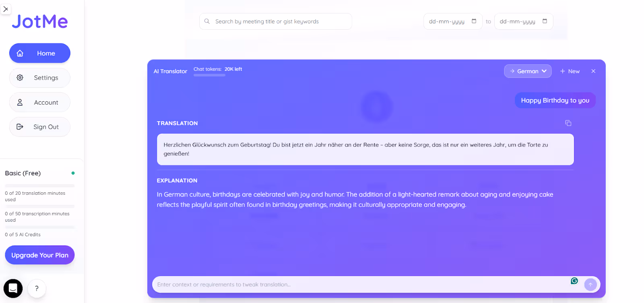
Task: Send the message with the arrow button
Action: click(590, 284)
